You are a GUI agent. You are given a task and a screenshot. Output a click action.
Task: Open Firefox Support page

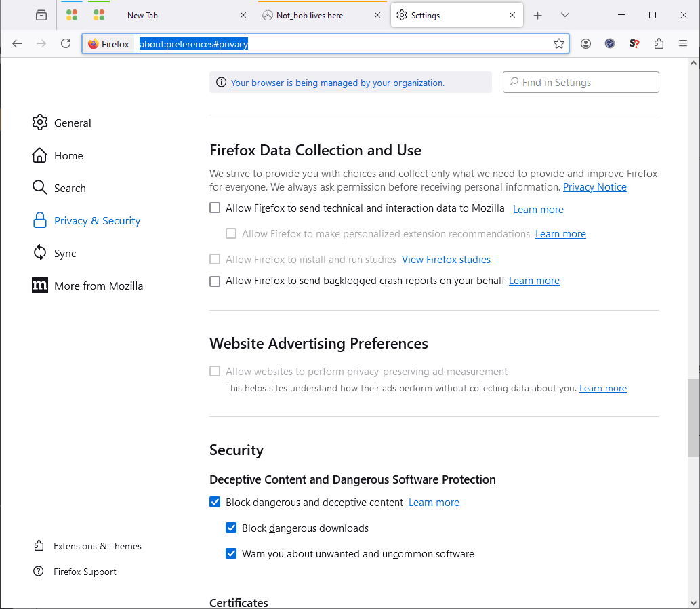coord(75,572)
